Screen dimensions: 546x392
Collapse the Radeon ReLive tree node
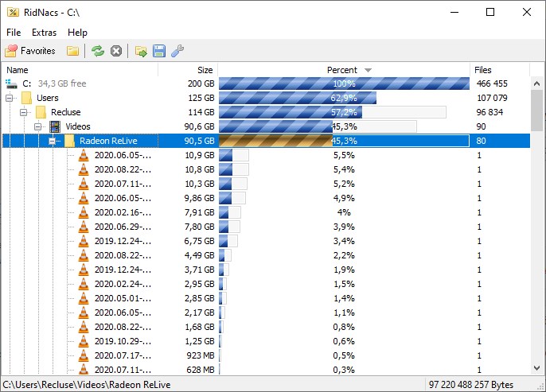[53, 141]
